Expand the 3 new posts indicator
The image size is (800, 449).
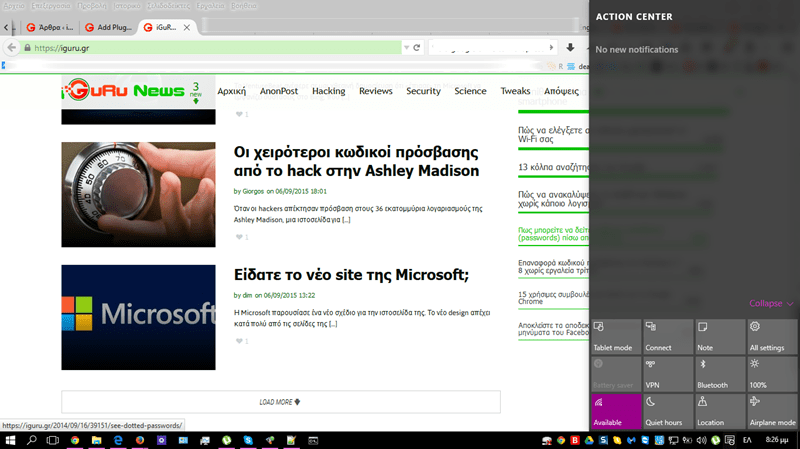[195, 93]
